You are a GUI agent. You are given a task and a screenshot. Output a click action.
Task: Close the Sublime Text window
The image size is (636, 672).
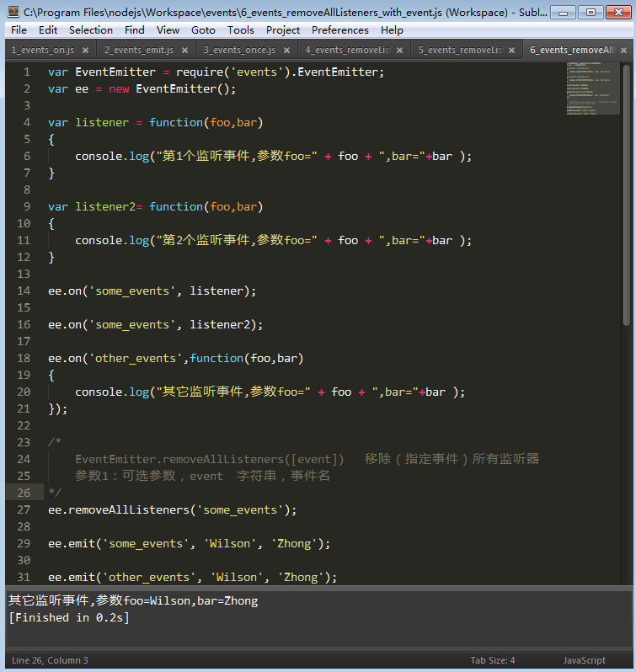[618, 13]
